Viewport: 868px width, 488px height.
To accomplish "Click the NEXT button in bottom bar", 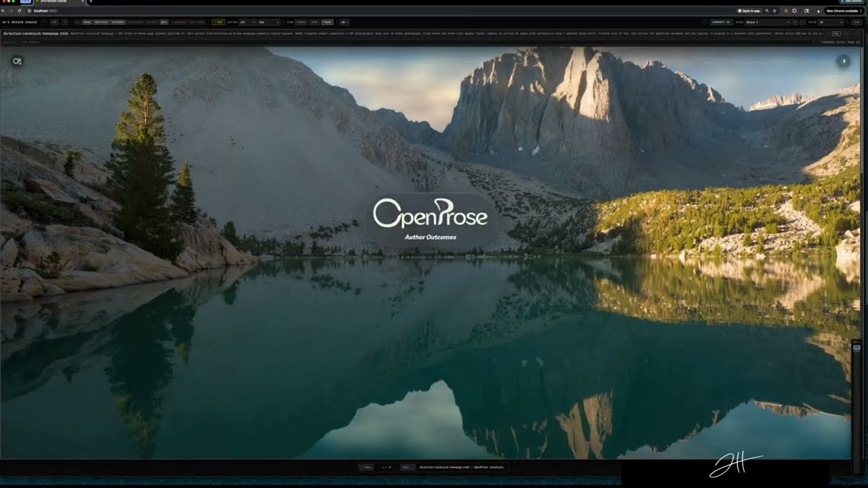I will tap(408, 467).
